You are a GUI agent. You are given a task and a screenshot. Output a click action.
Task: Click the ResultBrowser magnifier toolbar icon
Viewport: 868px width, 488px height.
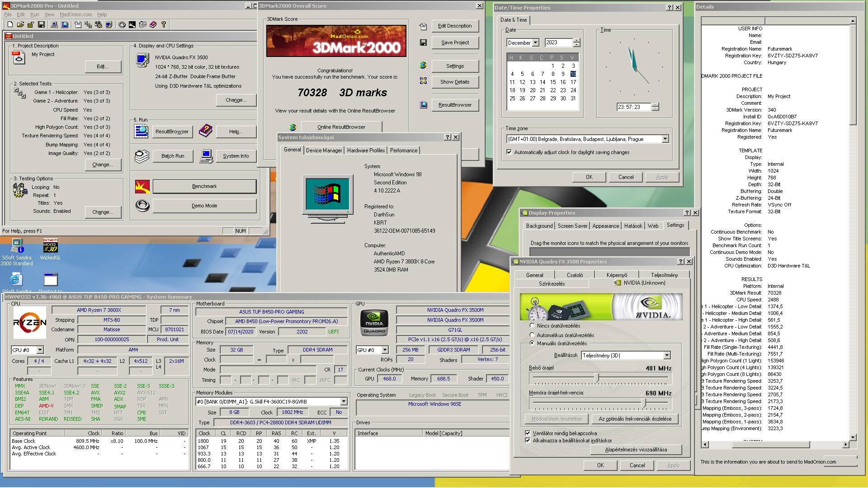click(65, 24)
